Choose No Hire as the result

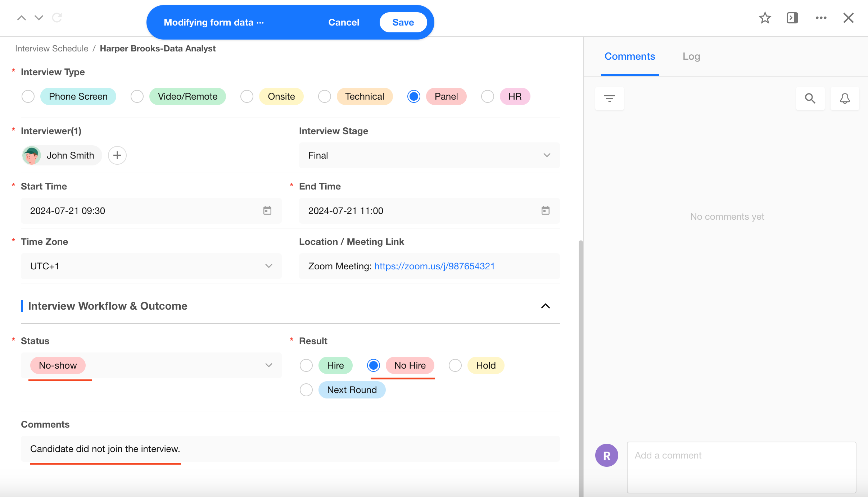[374, 365]
